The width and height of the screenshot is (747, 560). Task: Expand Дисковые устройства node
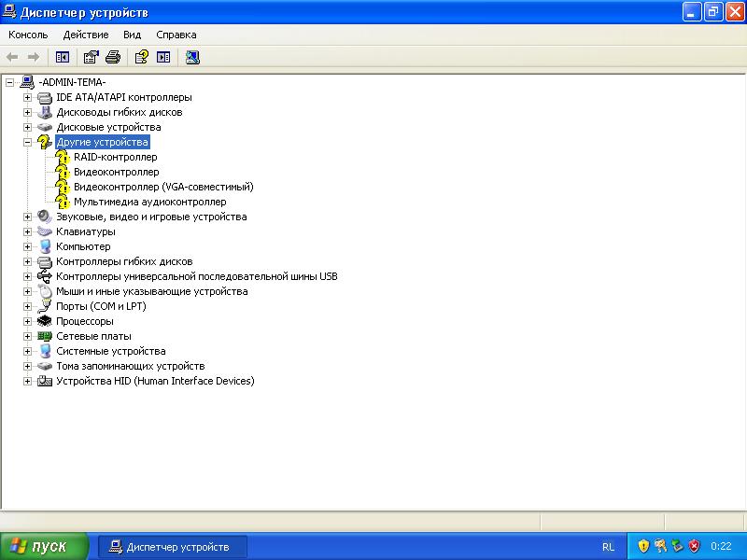[28, 127]
